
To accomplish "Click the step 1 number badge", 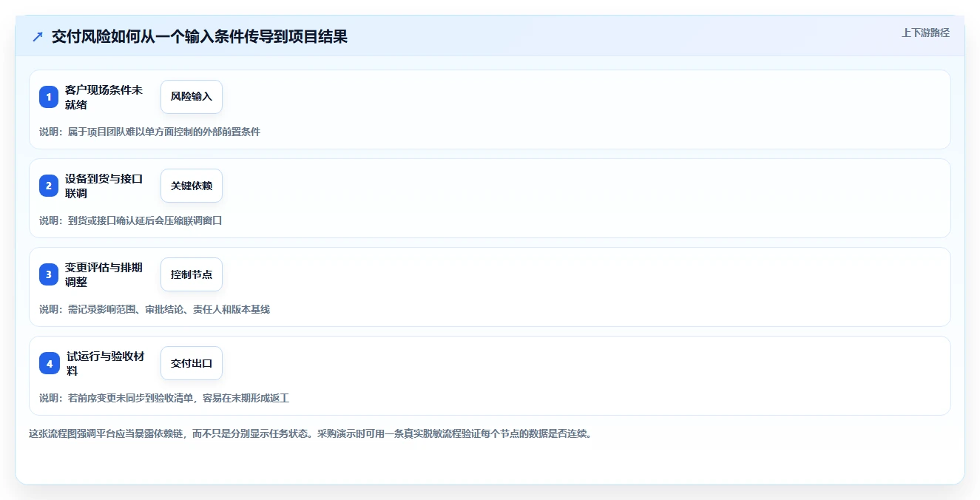I will (49, 97).
